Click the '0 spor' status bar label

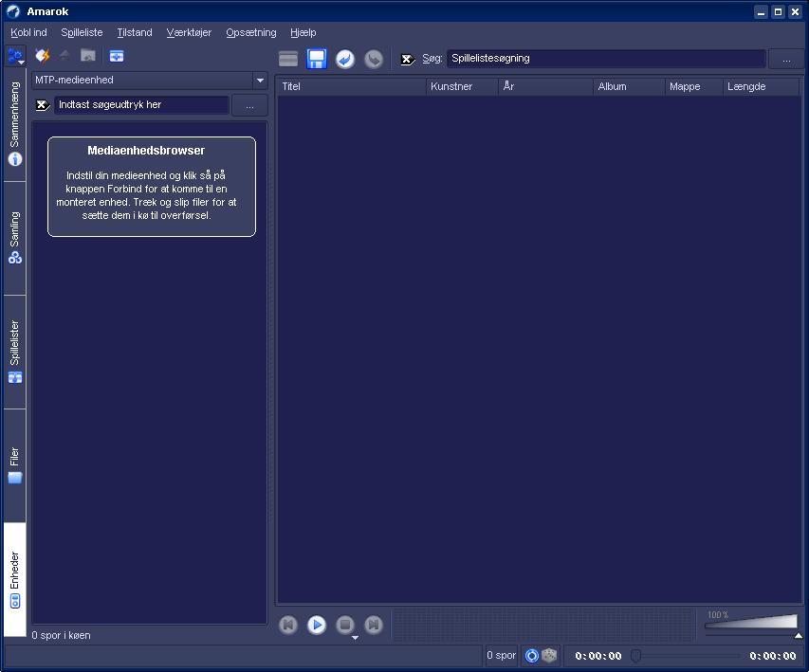[x=502, y=656]
